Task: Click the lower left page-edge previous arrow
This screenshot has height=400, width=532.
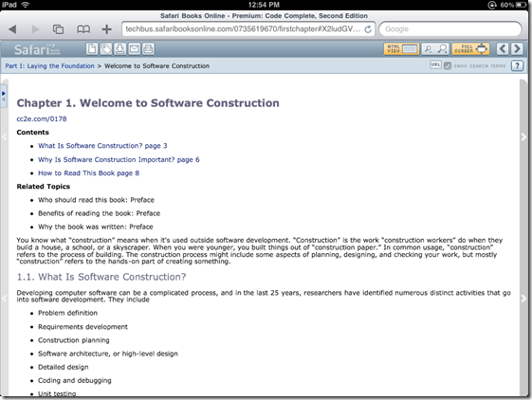Action: pos(4,299)
